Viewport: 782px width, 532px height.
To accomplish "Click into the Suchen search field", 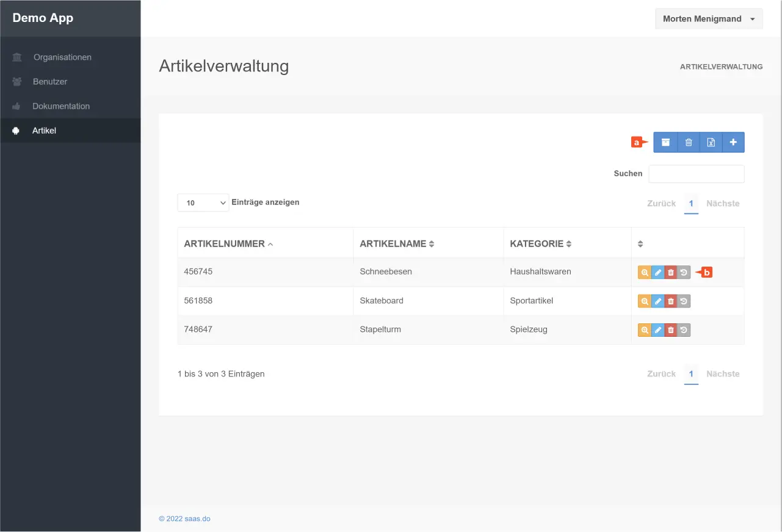I will pos(696,174).
